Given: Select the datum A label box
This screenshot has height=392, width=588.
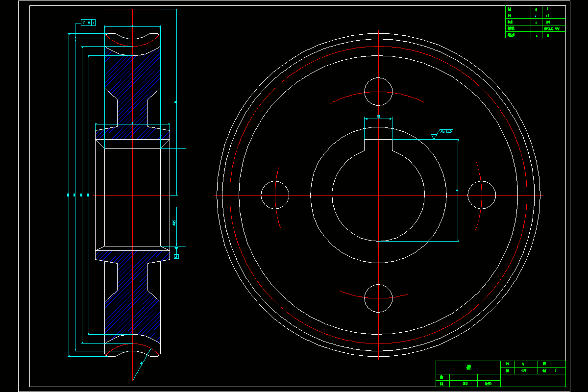Looking at the screenshot, I should coord(176,256).
